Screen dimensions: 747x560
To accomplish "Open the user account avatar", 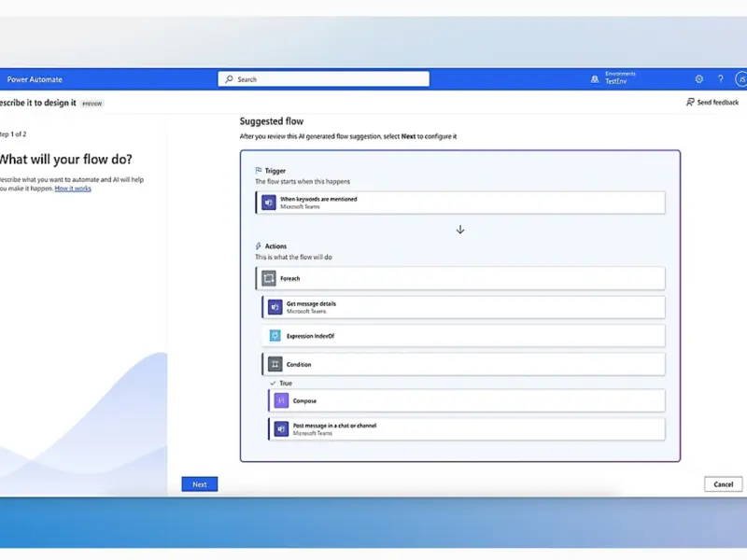I will (x=740, y=79).
